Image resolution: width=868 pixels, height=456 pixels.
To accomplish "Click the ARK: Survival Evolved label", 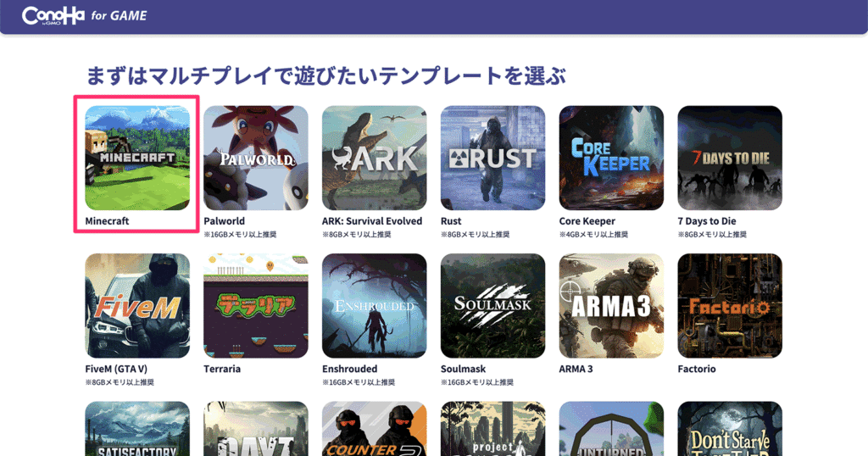I will (372, 221).
